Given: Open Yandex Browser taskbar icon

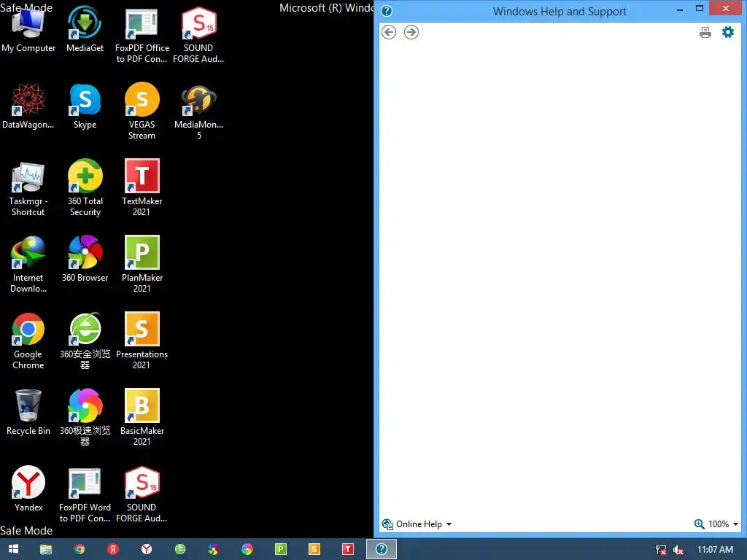Looking at the screenshot, I should pos(146,549).
